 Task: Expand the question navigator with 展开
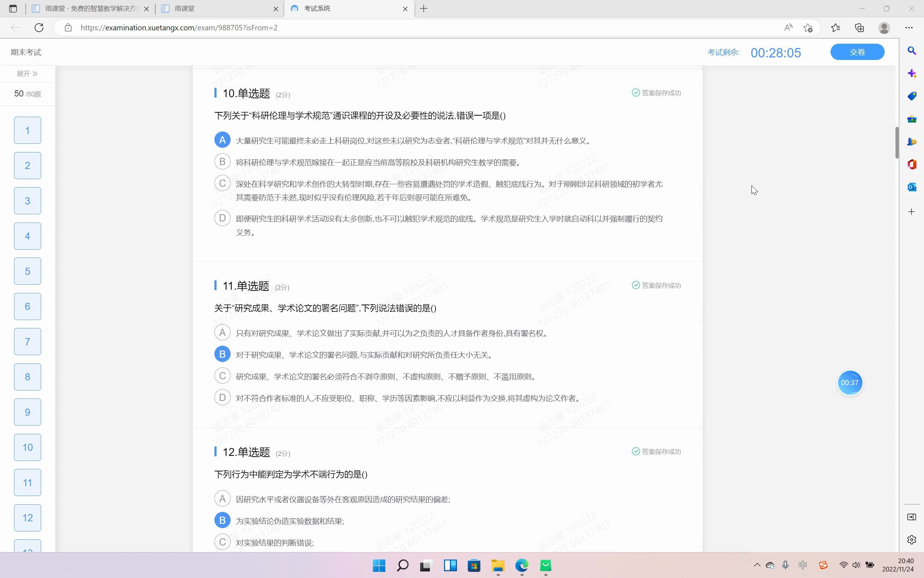click(x=27, y=73)
